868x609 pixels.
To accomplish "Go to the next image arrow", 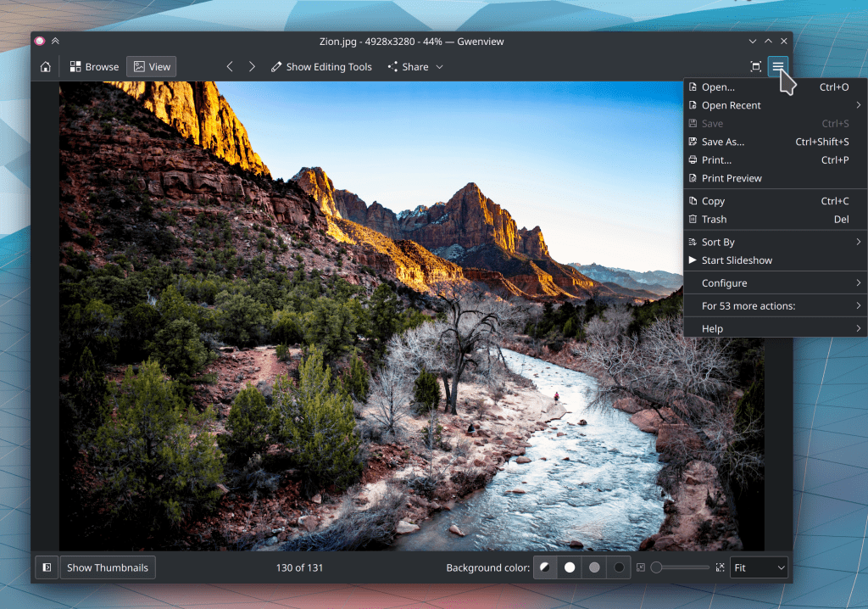I will click(252, 67).
